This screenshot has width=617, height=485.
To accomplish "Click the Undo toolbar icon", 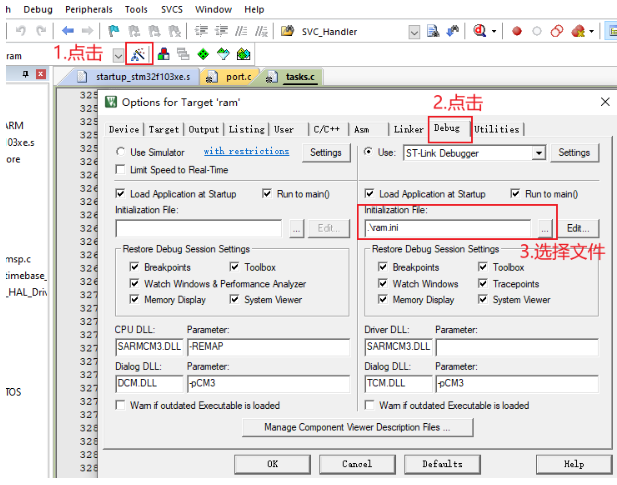I will point(21,31).
